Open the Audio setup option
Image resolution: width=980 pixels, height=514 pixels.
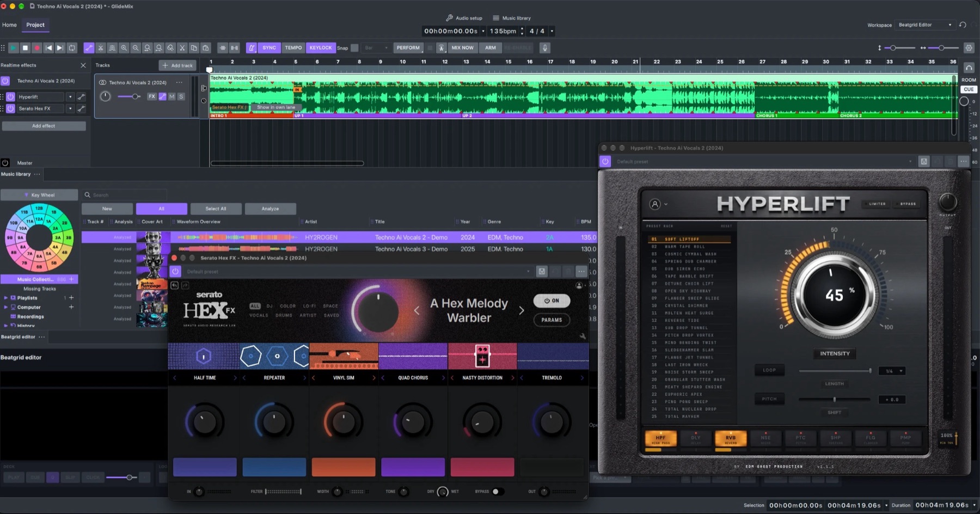464,18
